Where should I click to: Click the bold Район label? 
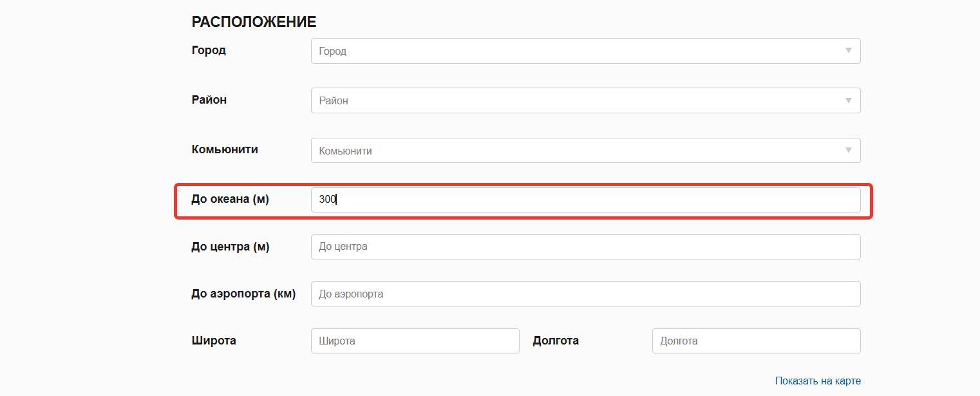tap(209, 100)
